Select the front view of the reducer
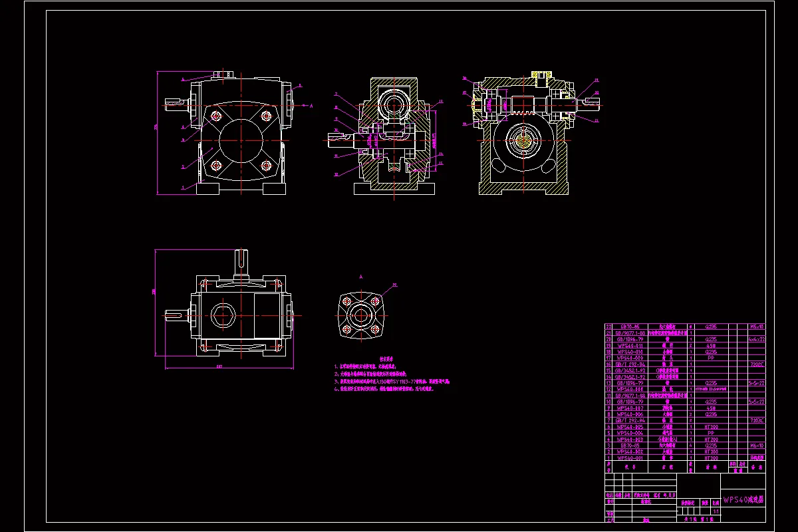Screen dimensions: 798x532 [x=229, y=133]
